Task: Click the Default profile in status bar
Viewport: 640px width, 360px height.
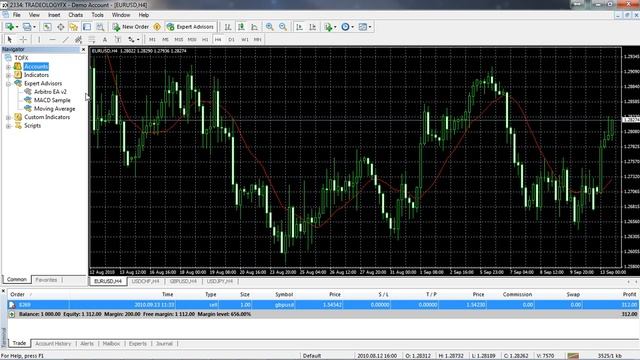Action: tap(312, 356)
